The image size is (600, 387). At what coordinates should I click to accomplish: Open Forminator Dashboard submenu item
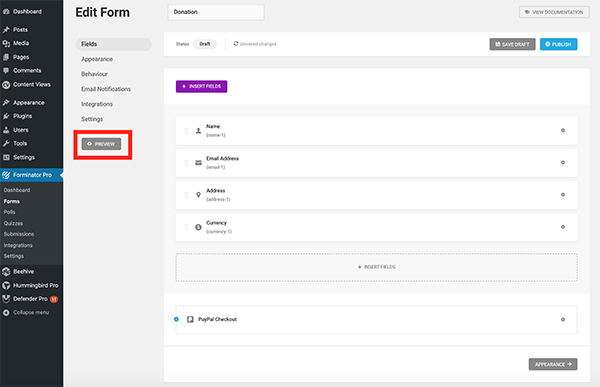(17, 190)
